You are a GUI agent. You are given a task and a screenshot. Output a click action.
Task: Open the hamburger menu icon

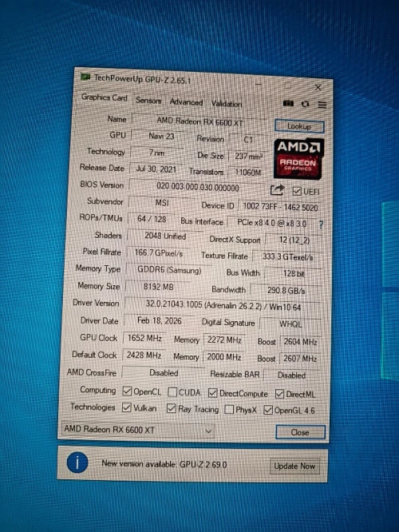pos(322,105)
